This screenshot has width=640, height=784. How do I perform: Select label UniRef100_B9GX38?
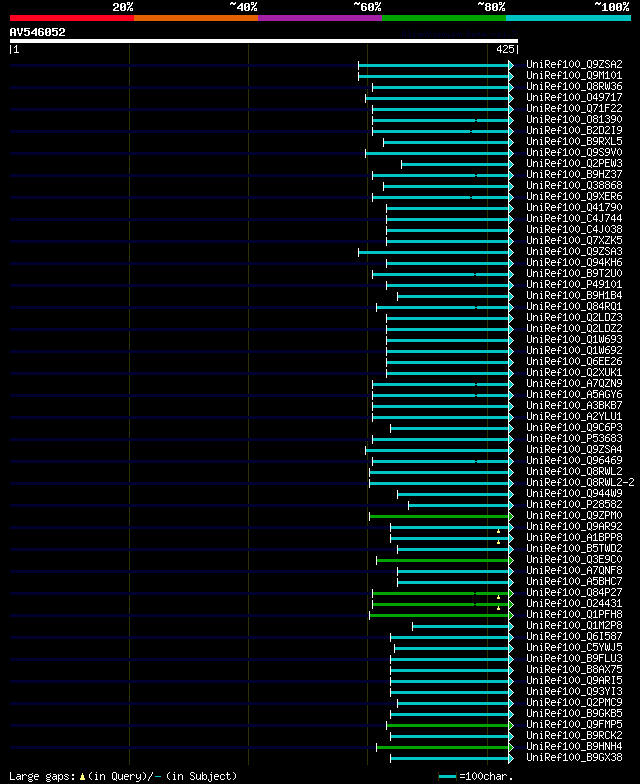click(574, 758)
